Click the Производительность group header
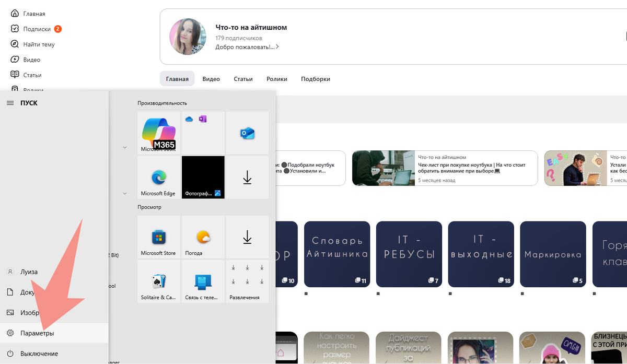 coord(162,103)
